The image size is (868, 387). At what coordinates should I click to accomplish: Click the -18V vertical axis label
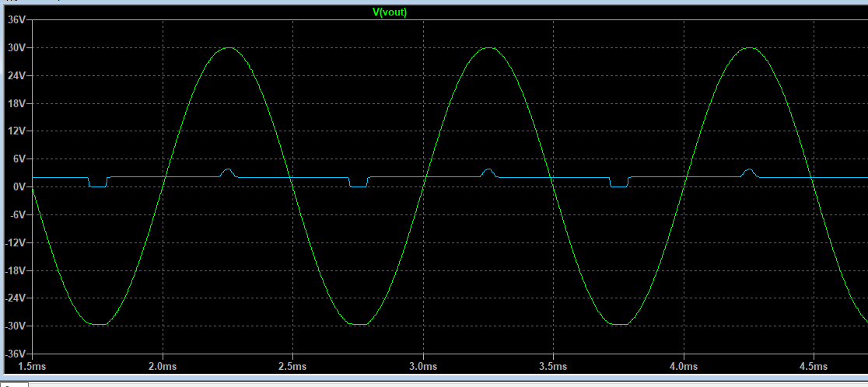[15, 270]
